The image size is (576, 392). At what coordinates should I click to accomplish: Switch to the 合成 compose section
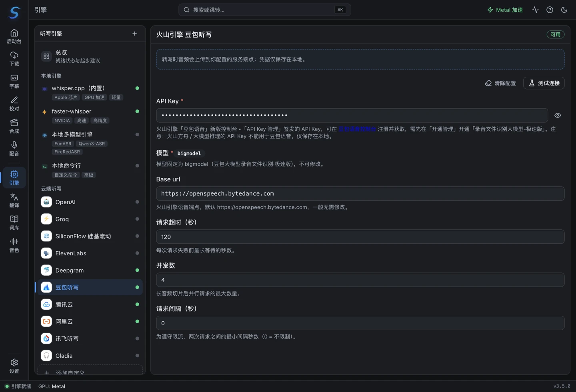click(x=14, y=126)
